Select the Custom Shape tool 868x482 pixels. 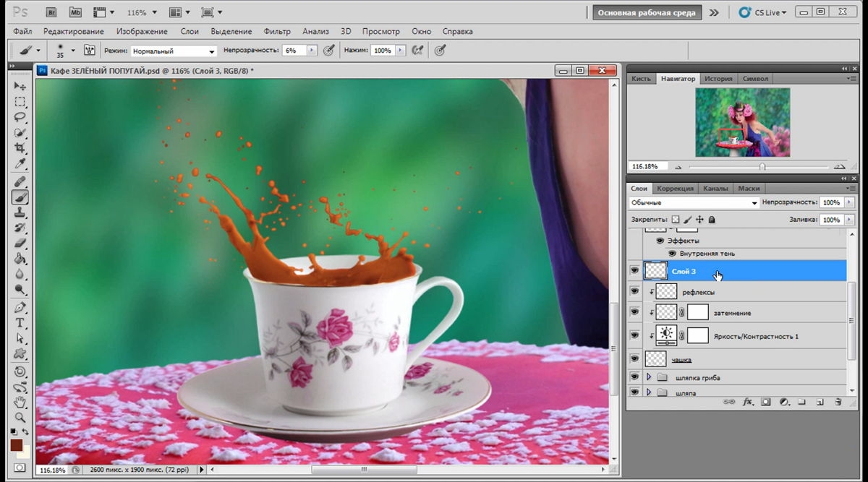coord(20,353)
